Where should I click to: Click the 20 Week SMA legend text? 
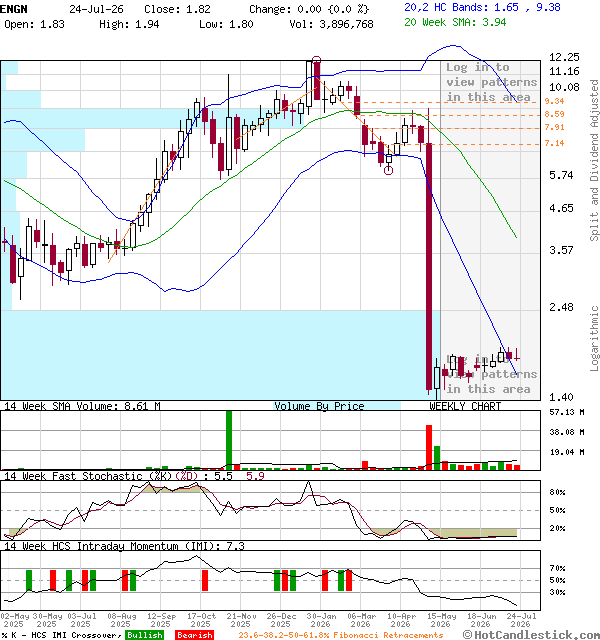pos(455,22)
